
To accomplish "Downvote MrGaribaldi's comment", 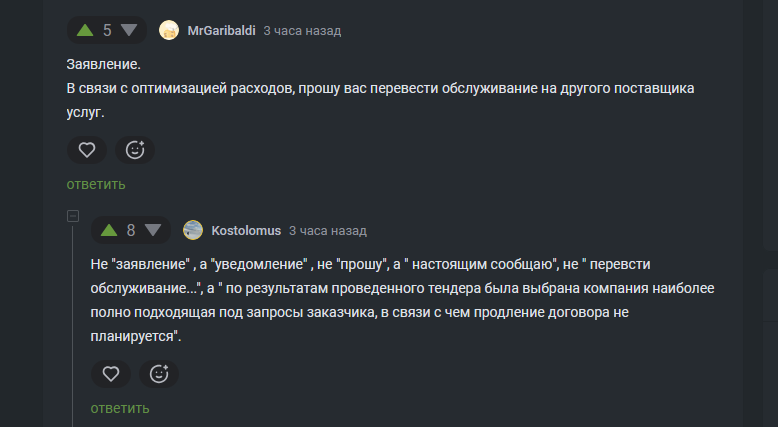I will coord(129,30).
